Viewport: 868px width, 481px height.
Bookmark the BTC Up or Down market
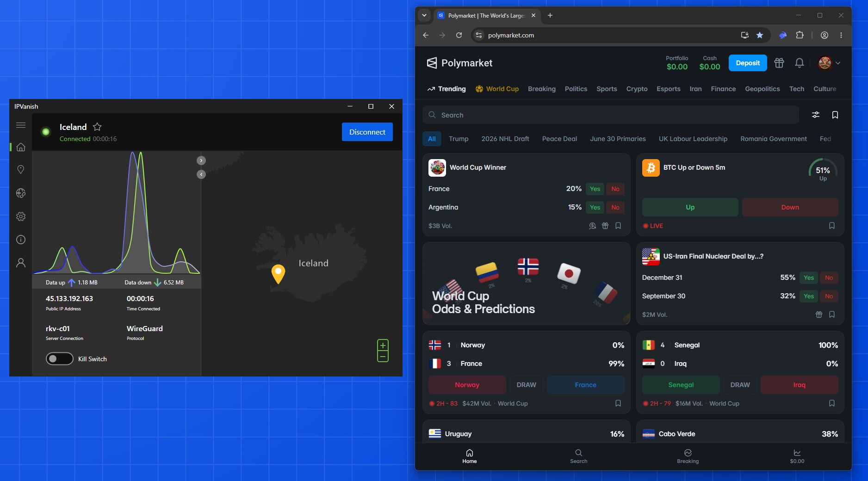(x=832, y=226)
